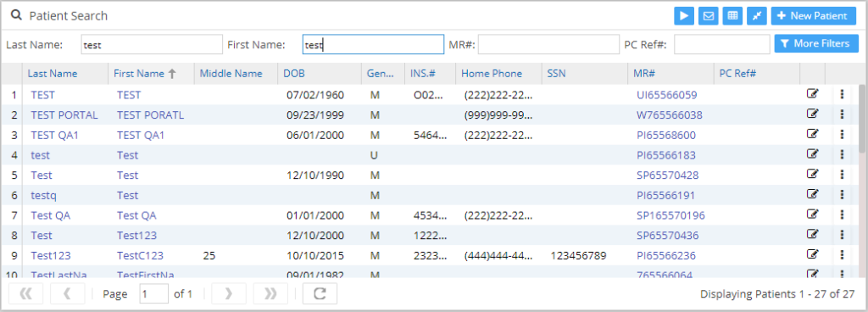Image resolution: width=868 pixels, height=312 pixels.
Task: Select DOB cell 10/10/2015
Action: pos(315,255)
